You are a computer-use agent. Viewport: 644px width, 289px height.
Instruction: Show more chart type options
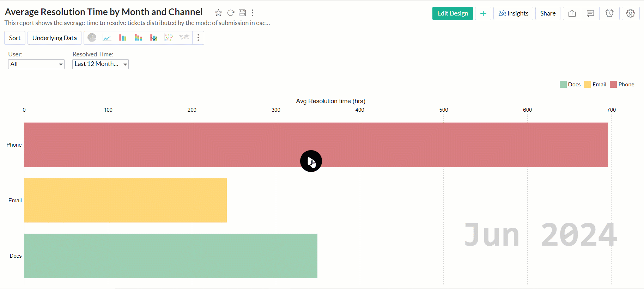[198, 38]
